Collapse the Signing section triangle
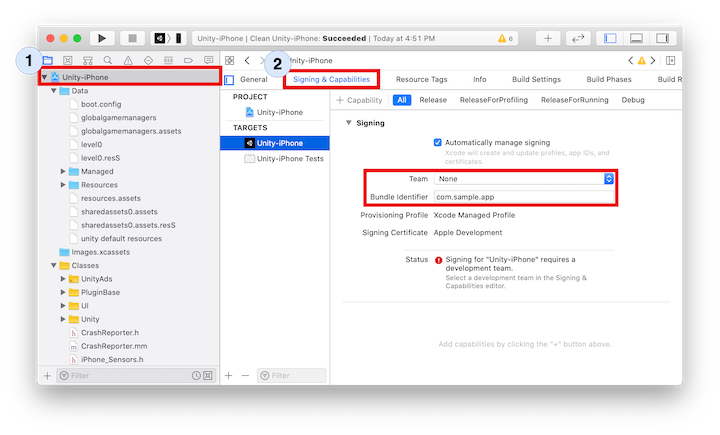 tap(348, 123)
